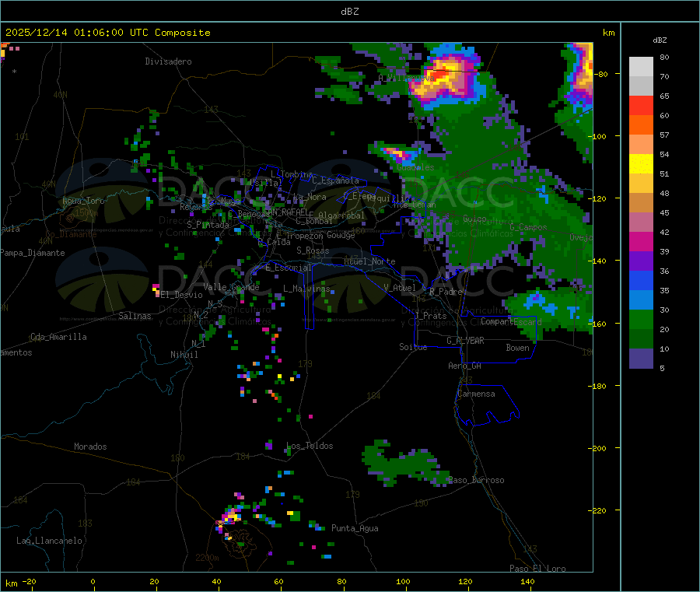Click the A_Villanueva location label
Image resolution: width=700 pixels, height=592 pixels.
point(406,78)
